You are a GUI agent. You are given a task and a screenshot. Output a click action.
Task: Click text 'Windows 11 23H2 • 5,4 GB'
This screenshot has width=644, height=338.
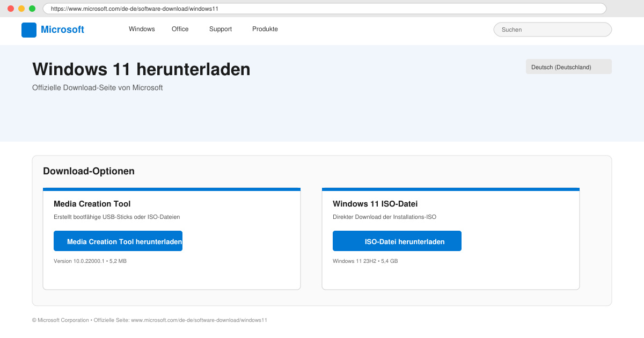tap(365, 261)
